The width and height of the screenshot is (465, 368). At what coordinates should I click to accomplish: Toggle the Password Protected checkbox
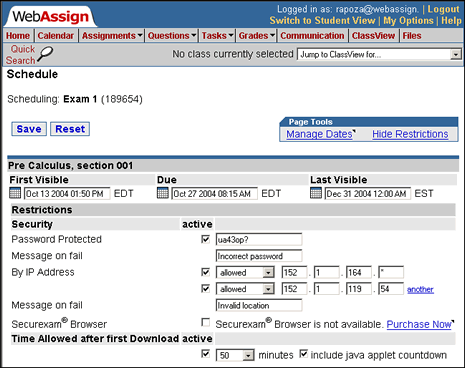click(x=206, y=239)
